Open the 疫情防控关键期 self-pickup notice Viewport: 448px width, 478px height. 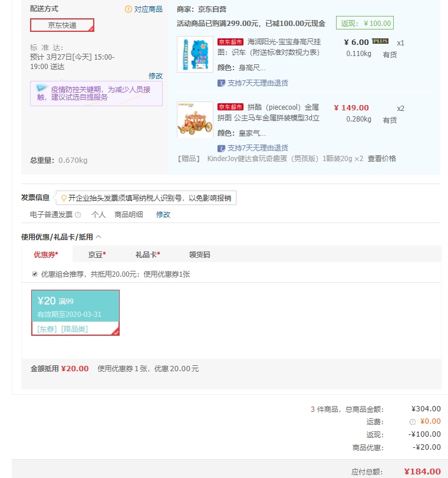tap(96, 93)
